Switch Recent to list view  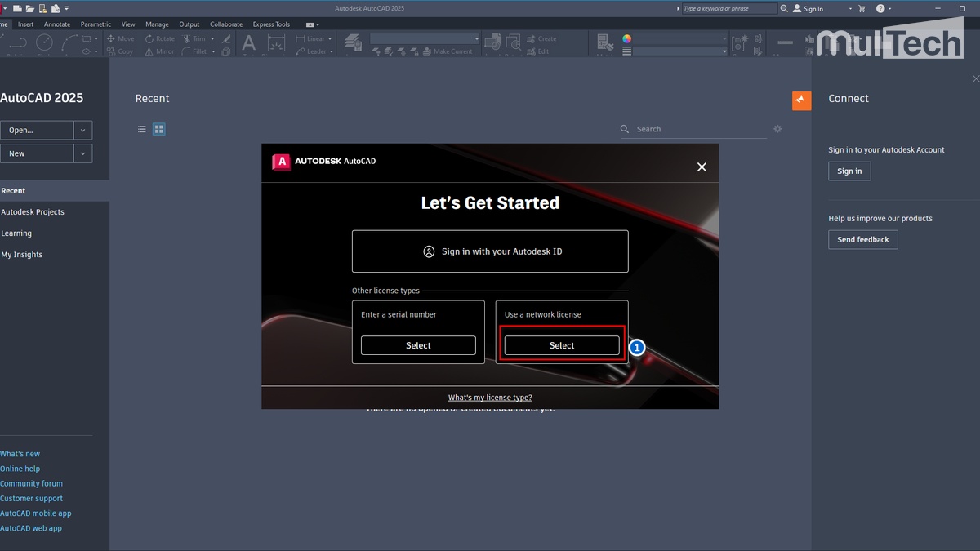coord(142,129)
